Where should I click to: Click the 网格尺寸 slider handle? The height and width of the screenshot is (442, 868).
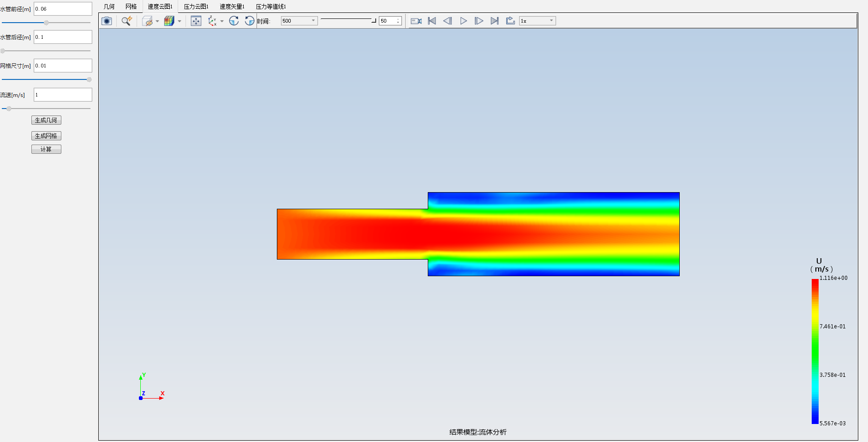(89, 79)
